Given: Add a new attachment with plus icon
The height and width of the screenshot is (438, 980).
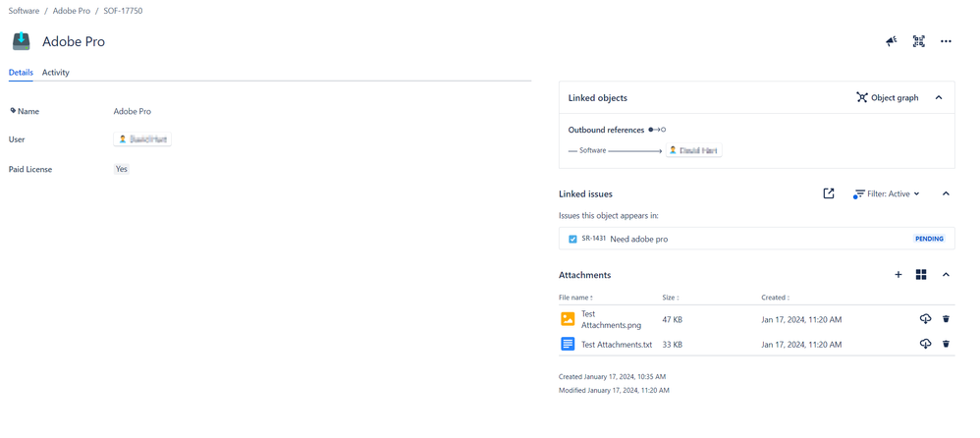Looking at the screenshot, I should (x=898, y=274).
